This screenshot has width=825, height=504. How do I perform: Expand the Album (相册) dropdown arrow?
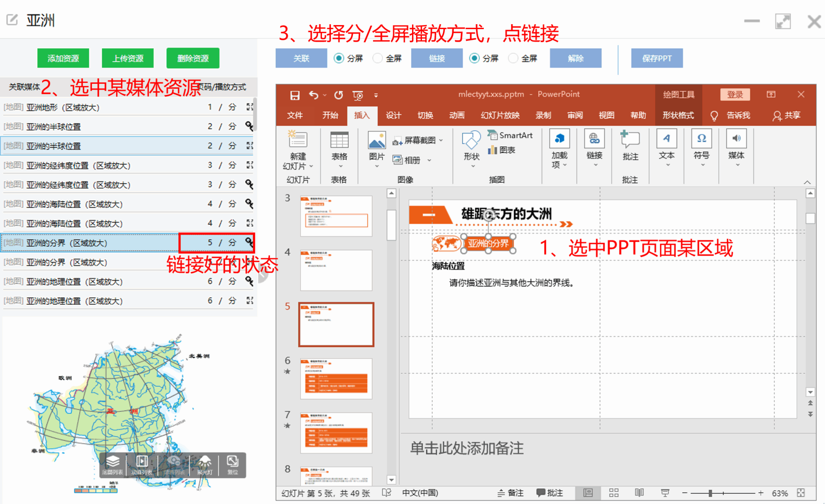[429, 160]
